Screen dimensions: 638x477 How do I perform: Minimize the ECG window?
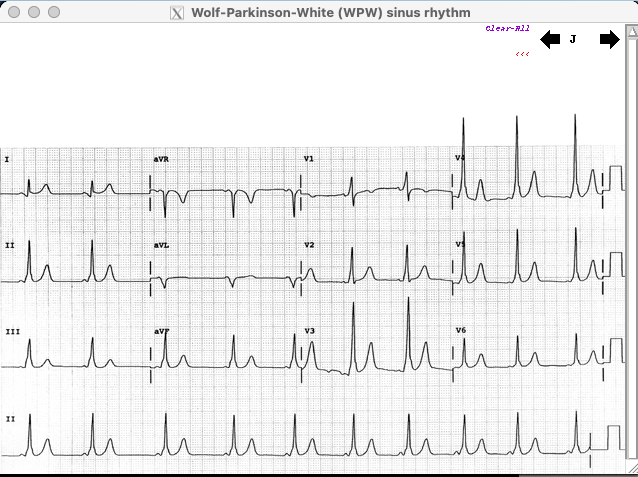(33, 12)
